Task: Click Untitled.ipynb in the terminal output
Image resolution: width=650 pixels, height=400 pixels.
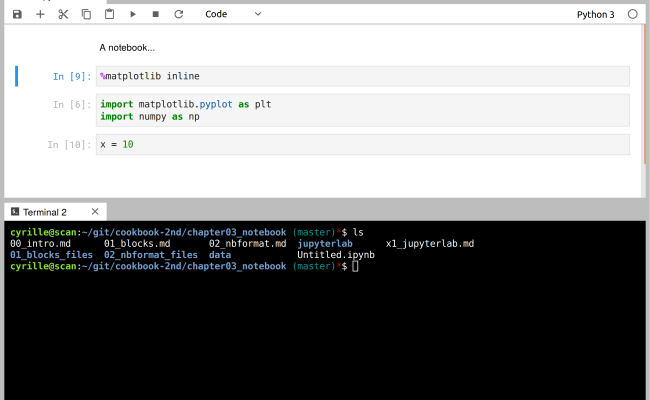Action: [x=336, y=255]
